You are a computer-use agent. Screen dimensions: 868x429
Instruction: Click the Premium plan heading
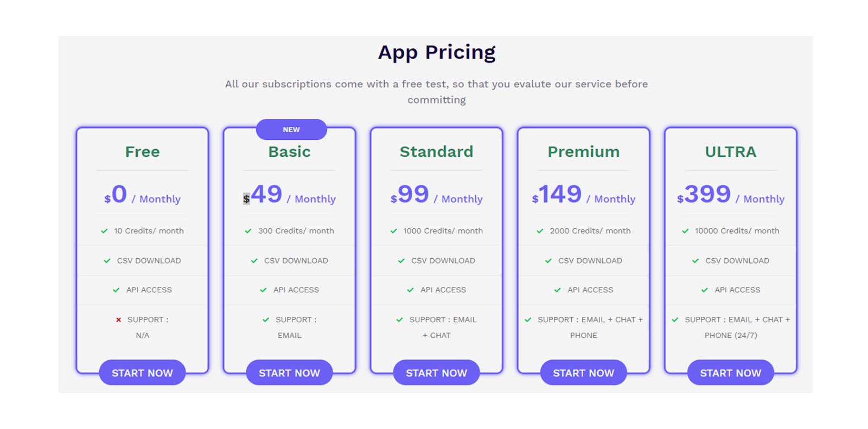click(583, 152)
